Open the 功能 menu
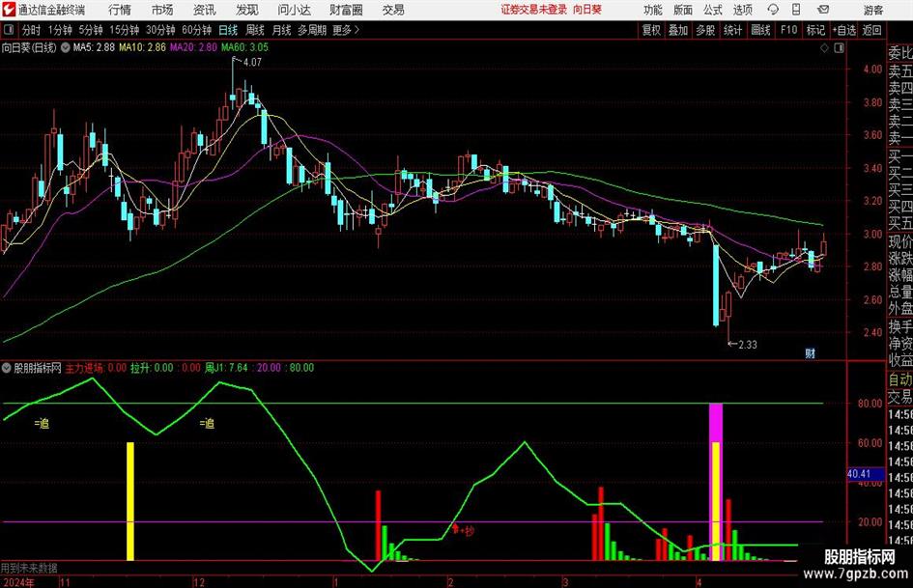 coord(653,10)
